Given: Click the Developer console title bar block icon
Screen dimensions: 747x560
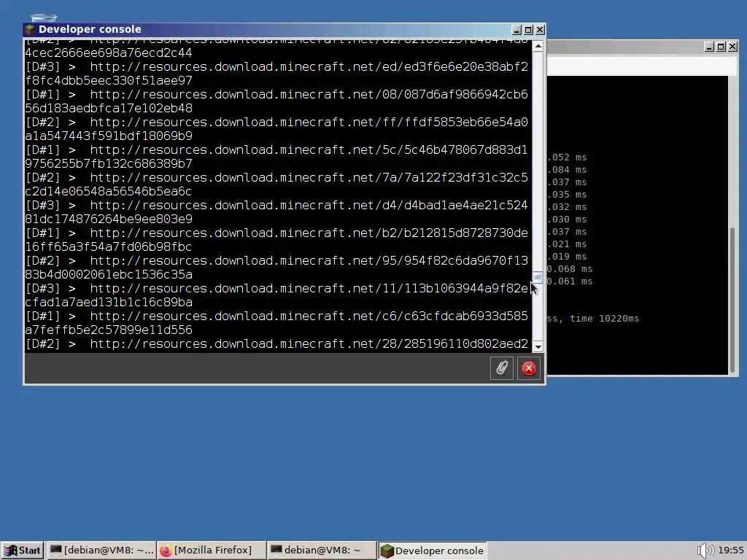Looking at the screenshot, I should [31, 29].
